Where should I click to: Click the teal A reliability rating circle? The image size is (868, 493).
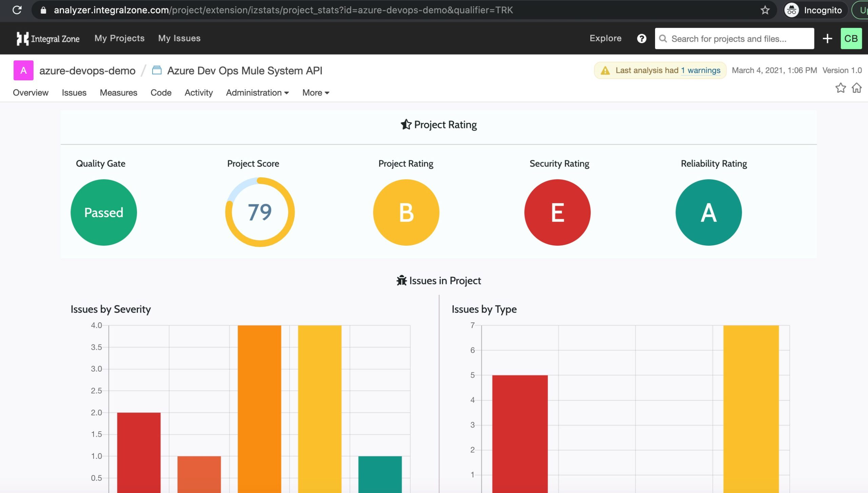click(709, 212)
